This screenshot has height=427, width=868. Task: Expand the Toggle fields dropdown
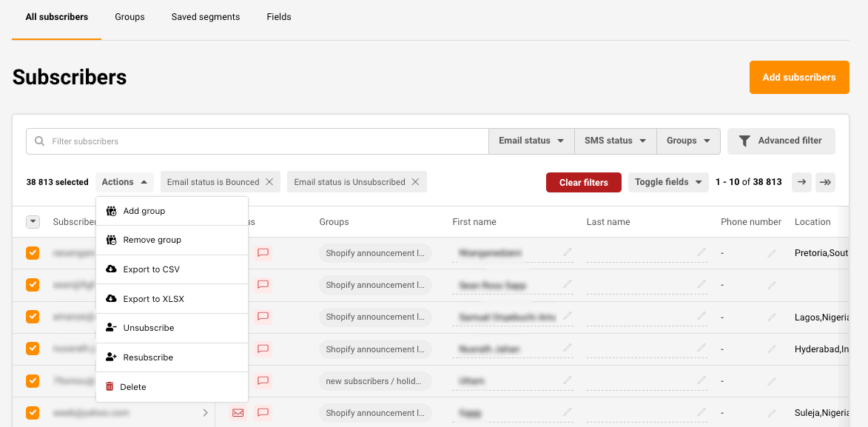(668, 182)
